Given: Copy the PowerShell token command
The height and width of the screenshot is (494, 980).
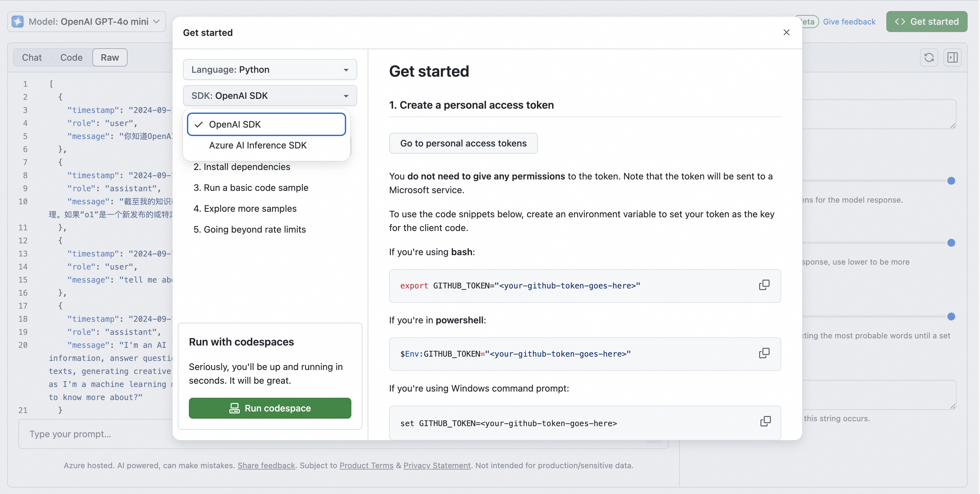Looking at the screenshot, I should [764, 353].
